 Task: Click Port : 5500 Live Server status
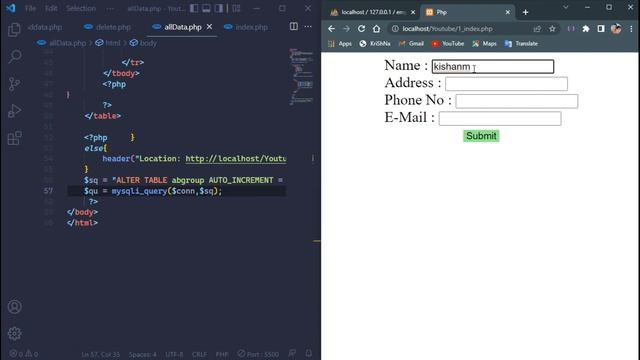pyautogui.click(x=258, y=354)
